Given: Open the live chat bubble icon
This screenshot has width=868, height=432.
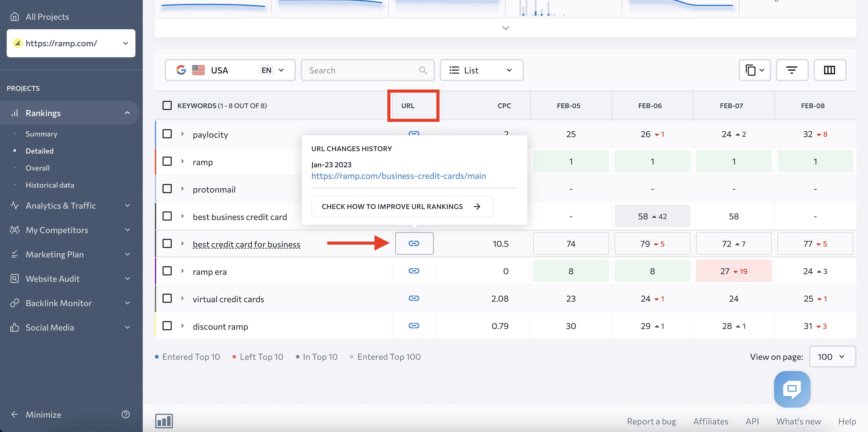Looking at the screenshot, I should pyautogui.click(x=792, y=389).
